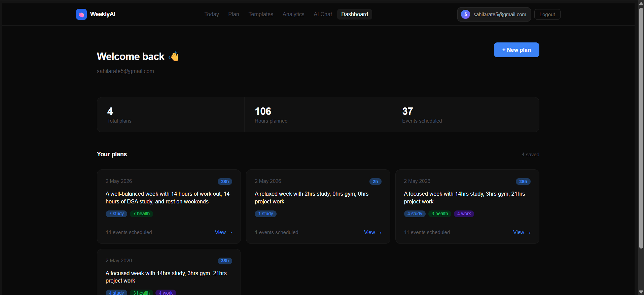Click the waving hand emoji
This screenshot has width=644, height=295.
pyautogui.click(x=174, y=56)
